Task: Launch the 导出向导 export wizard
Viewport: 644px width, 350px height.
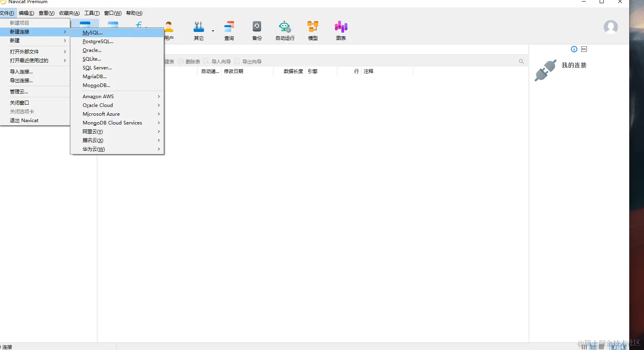Action: [x=248, y=61]
